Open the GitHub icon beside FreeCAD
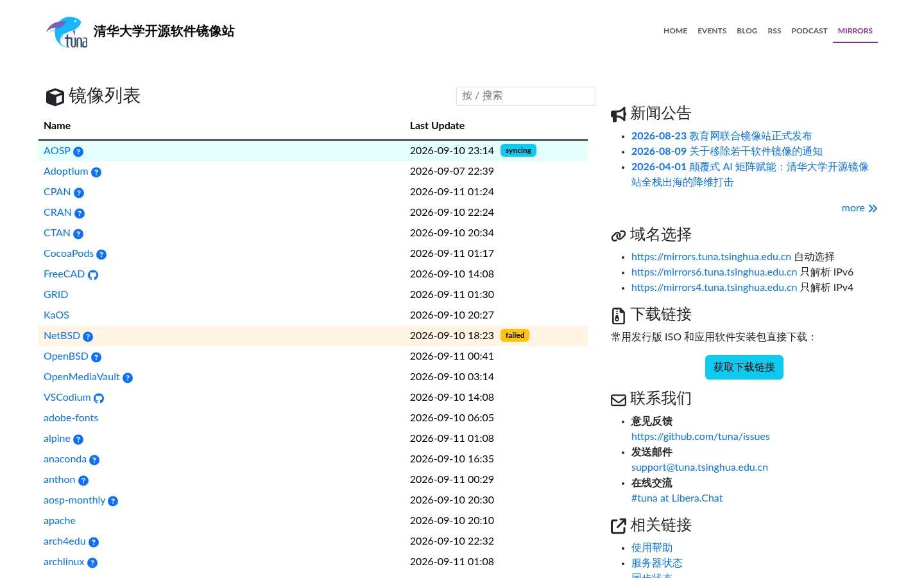 point(93,275)
